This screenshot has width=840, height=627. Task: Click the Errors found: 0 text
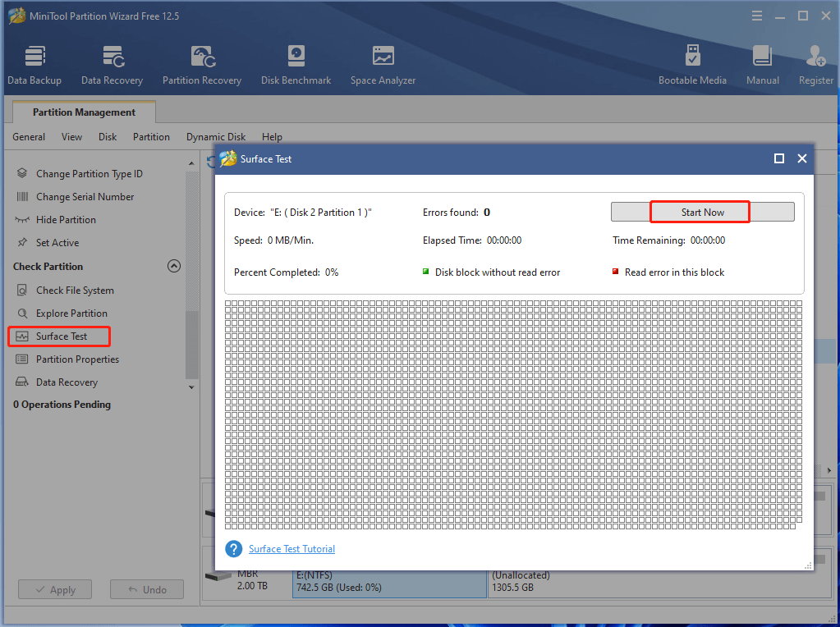pyautogui.click(x=457, y=212)
